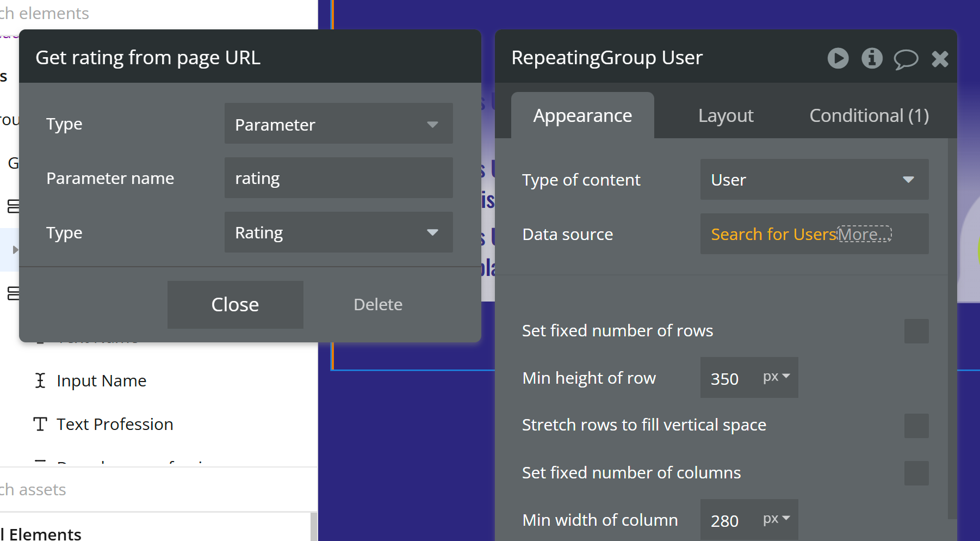The height and width of the screenshot is (541, 980).
Task: Toggle Set fixed number of rows checkbox
Action: pyautogui.click(x=916, y=331)
